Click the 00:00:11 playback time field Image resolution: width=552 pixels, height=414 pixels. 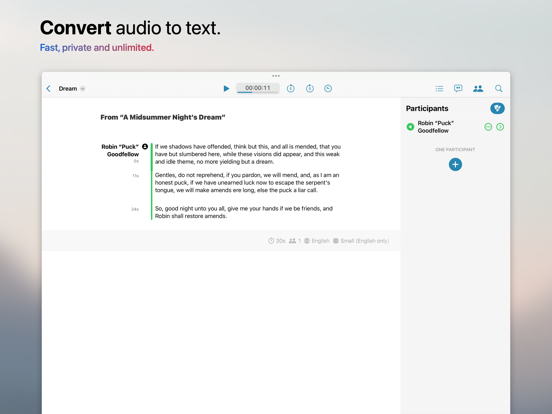coord(258,88)
